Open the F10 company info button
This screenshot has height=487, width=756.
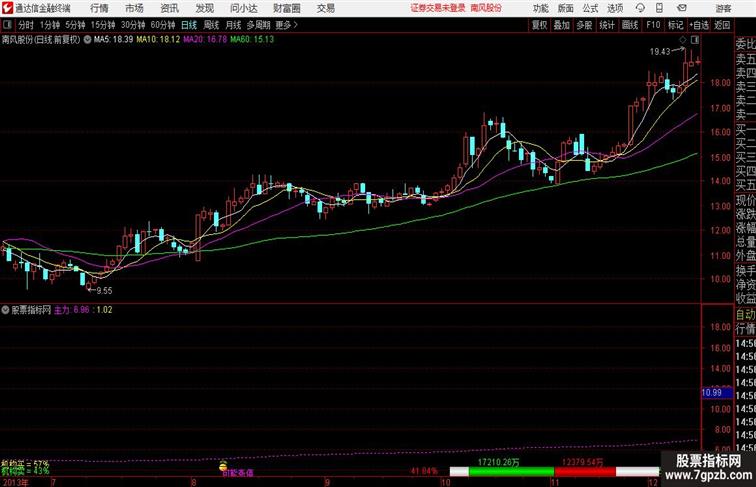(653, 25)
